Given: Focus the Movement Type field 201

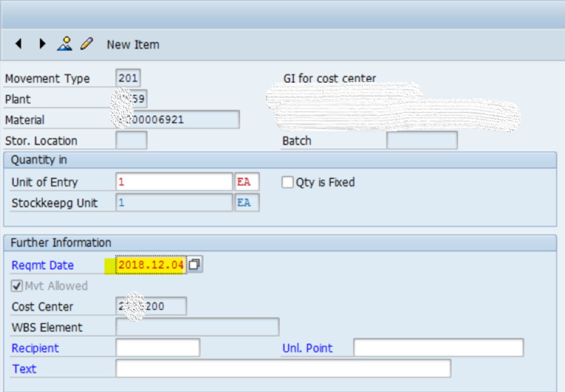Looking at the screenshot, I should [128, 78].
